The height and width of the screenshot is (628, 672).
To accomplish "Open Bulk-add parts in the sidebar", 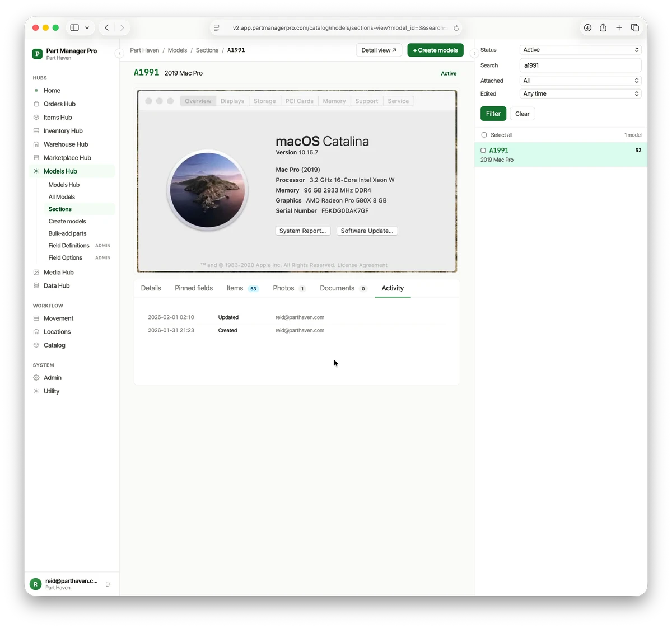I will click(67, 234).
